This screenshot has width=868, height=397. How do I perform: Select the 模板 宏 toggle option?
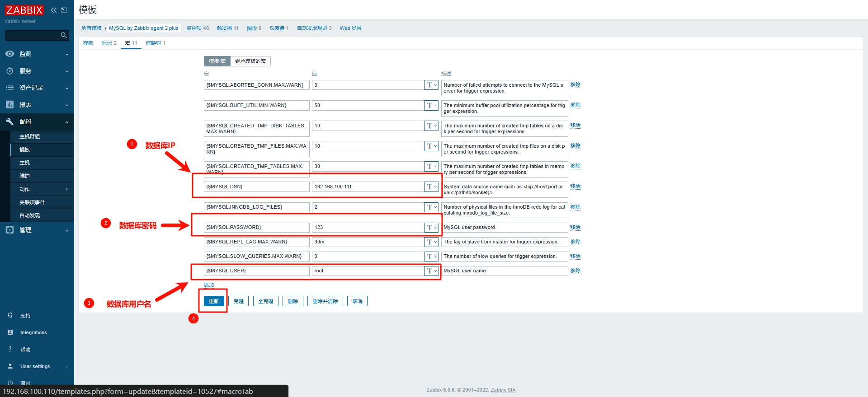coord(217,61)
